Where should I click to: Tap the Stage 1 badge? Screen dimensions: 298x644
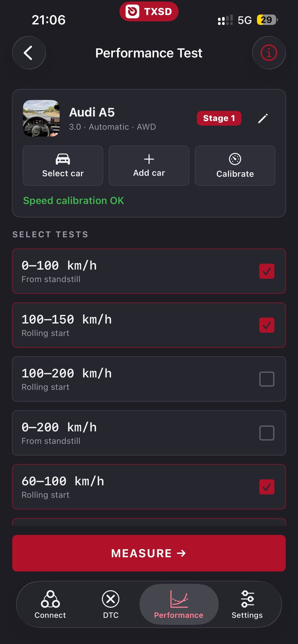coord(219,118)
